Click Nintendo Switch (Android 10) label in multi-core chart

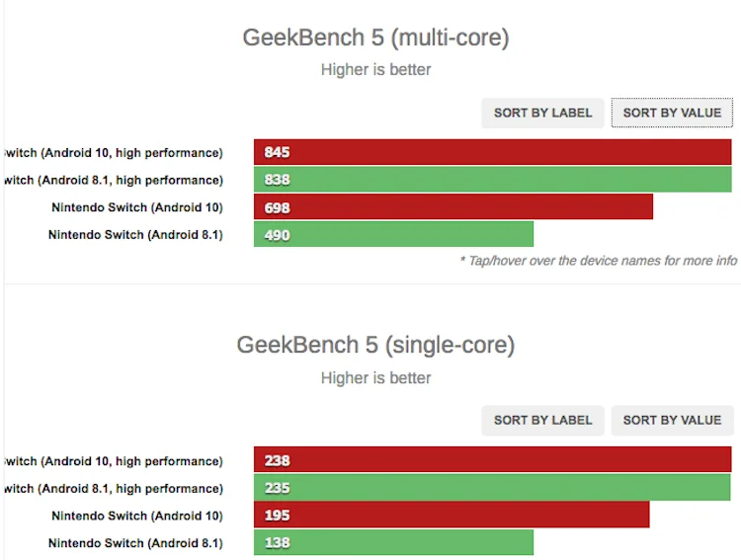pos(137,207)
